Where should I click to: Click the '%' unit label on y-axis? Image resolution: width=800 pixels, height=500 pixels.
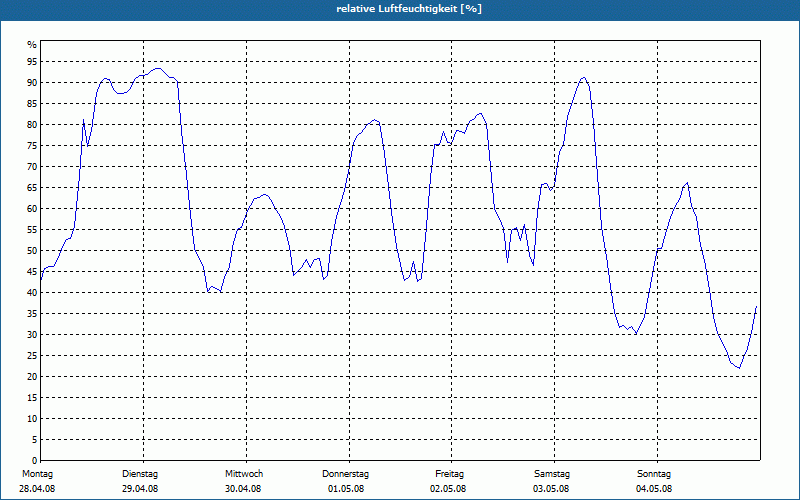(32, 45)
